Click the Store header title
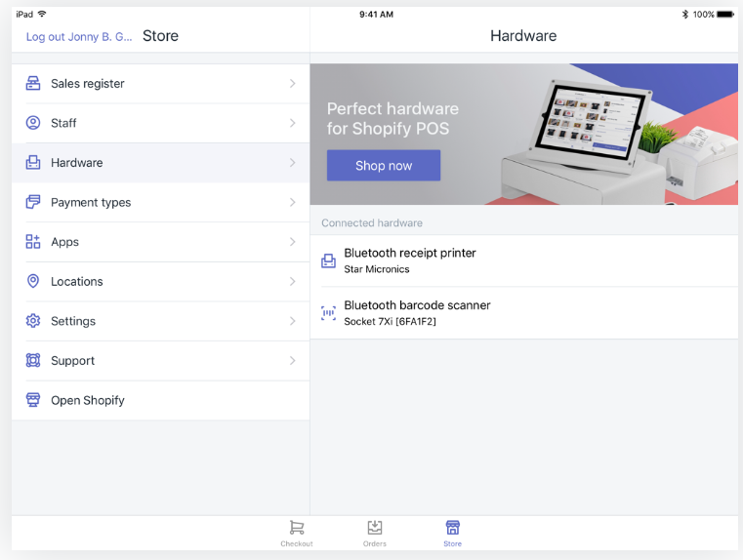 (160, 36)
